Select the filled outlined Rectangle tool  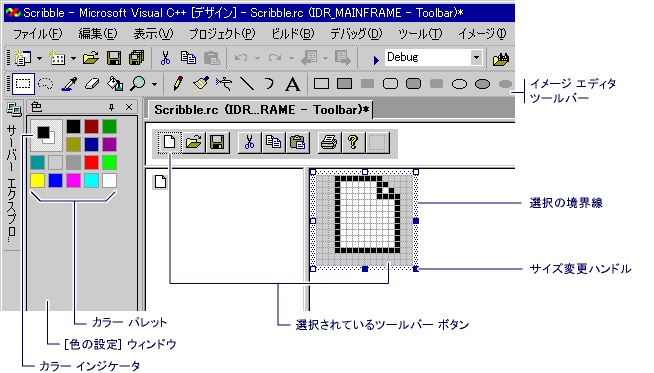click(x=344, y=84)
